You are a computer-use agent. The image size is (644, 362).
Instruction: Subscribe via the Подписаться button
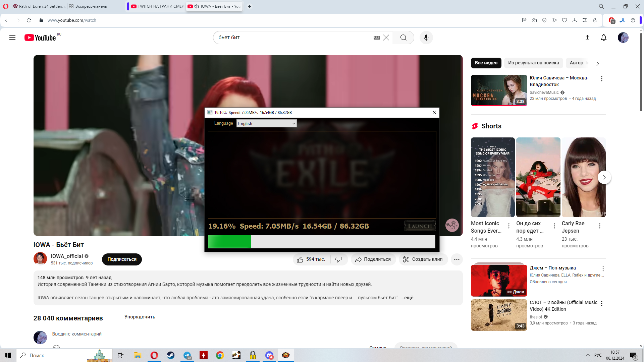[x=122, y=259]
